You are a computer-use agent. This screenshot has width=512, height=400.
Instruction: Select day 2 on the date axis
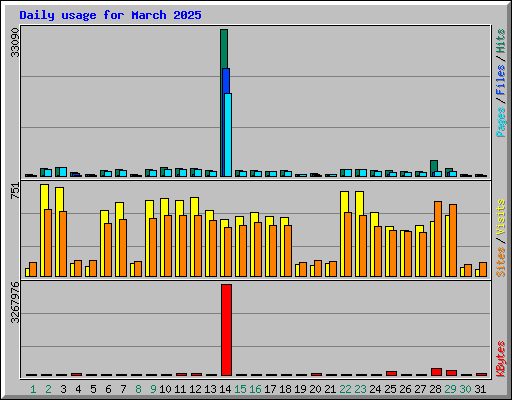[x=48, y=389]
